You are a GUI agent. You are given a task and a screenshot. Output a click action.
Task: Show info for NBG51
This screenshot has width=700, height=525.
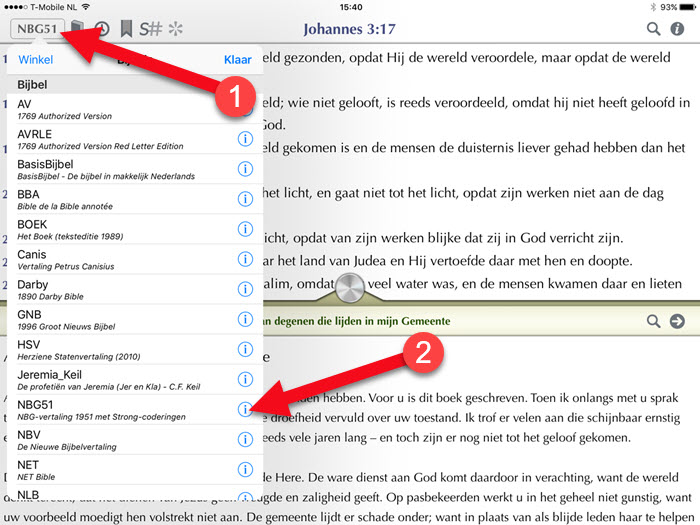(245, 409)
